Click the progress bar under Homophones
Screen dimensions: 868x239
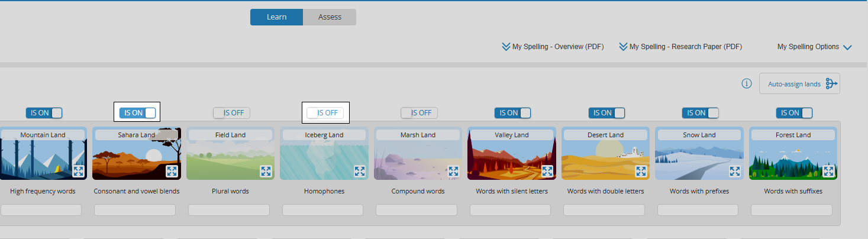click(323, 210)
